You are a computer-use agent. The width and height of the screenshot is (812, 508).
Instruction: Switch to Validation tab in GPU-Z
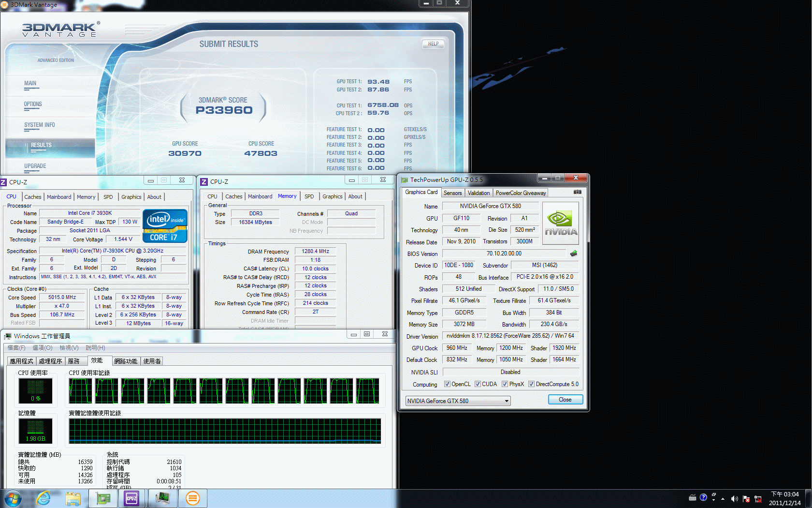click(x=479, y=193)
